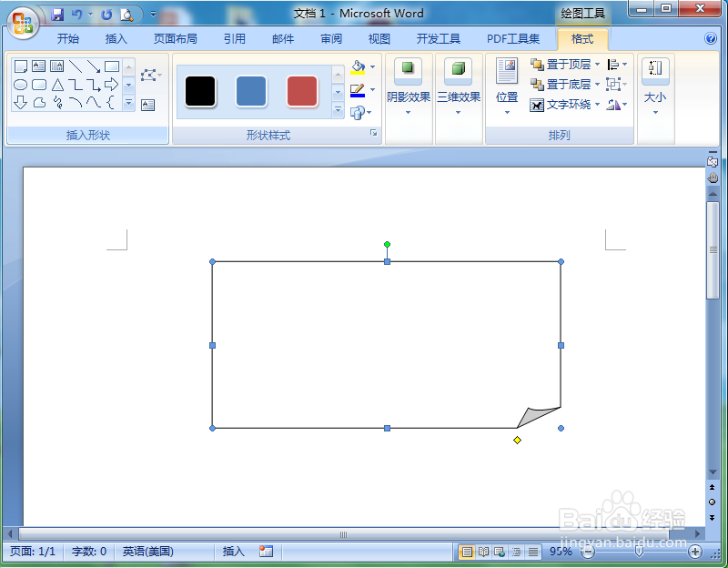Select the right block arrow shape
This screenshot has width=728, height=568.
[111, 85]
